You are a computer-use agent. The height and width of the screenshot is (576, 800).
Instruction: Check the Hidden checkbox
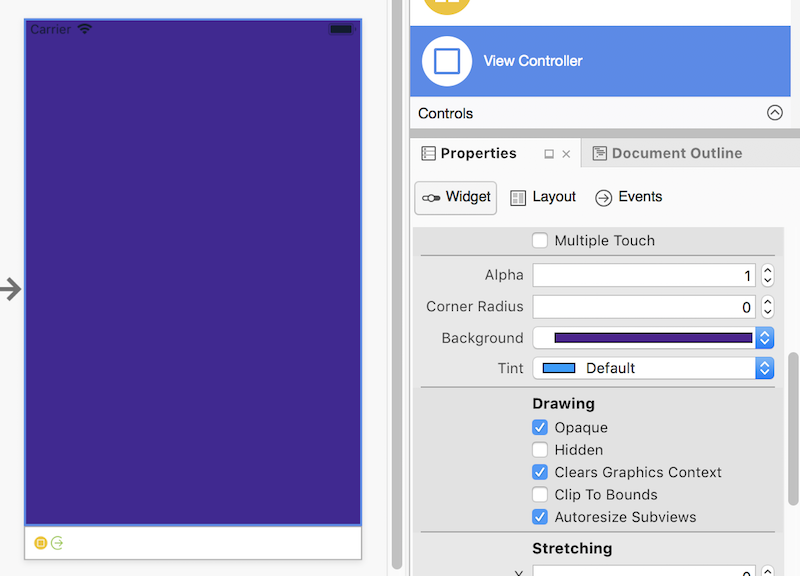[x=540, y=449]
